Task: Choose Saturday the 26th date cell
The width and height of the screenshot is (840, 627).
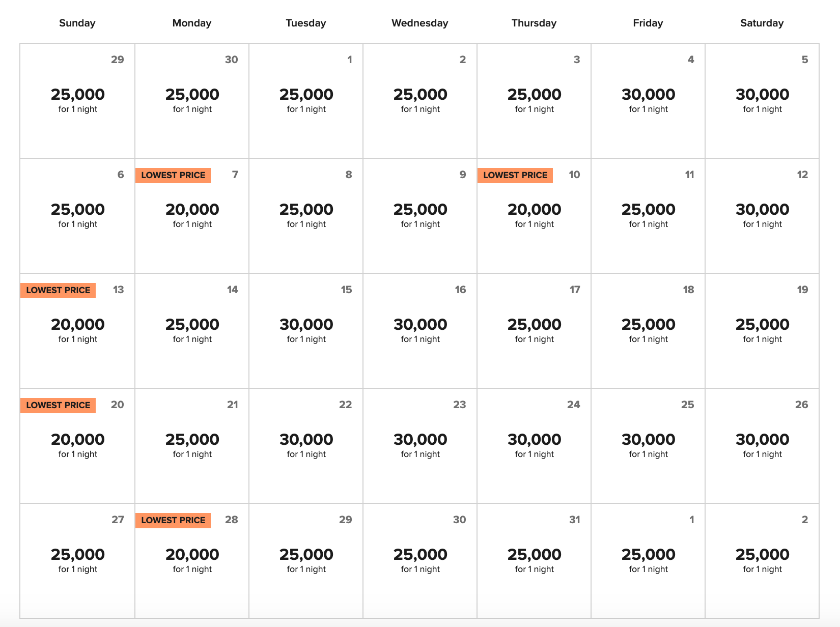Action: [x=762, y=446]
